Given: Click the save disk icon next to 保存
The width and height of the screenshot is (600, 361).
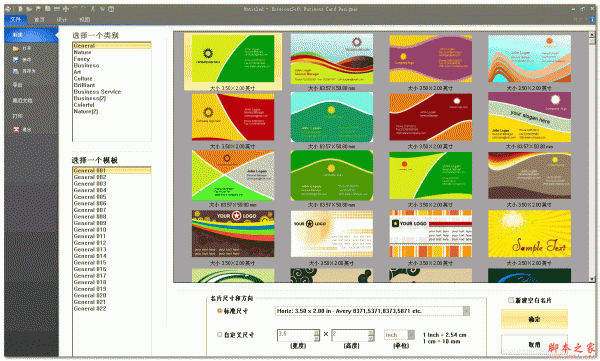Looking at the screenshot, I should click(16, 60).
